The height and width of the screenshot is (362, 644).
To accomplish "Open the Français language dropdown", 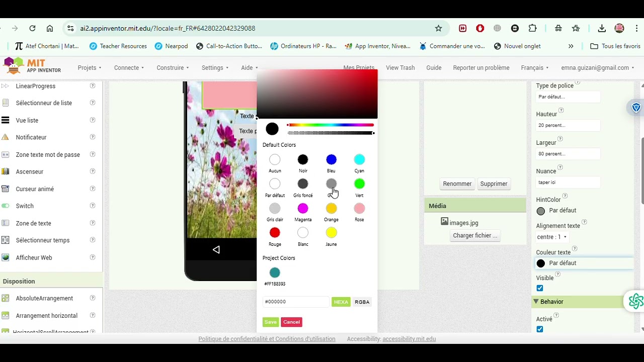I will click(x=535, y=68).
